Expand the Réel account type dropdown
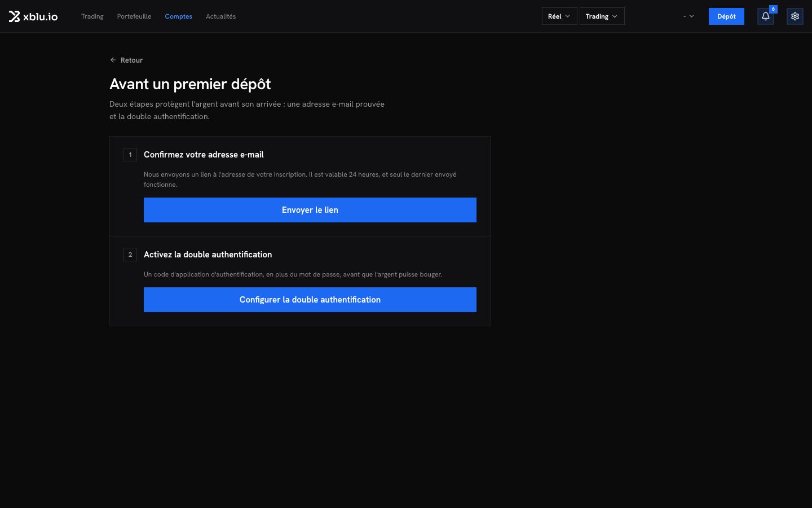 pos(559,16)
